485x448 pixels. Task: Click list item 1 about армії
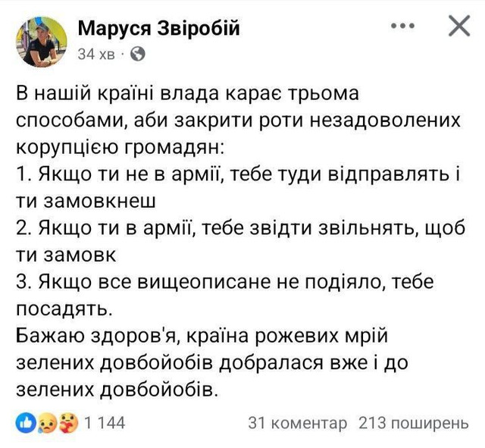coord(238,187)
